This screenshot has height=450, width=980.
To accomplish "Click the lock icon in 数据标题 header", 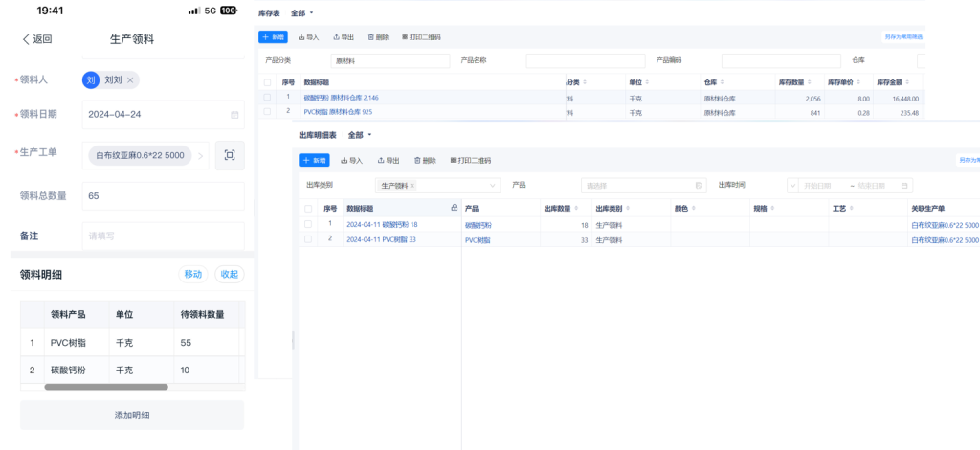I will pos(454,208).
